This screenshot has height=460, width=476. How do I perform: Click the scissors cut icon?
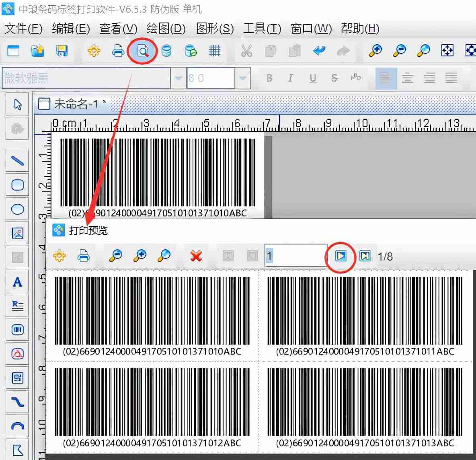pos(246,51)
